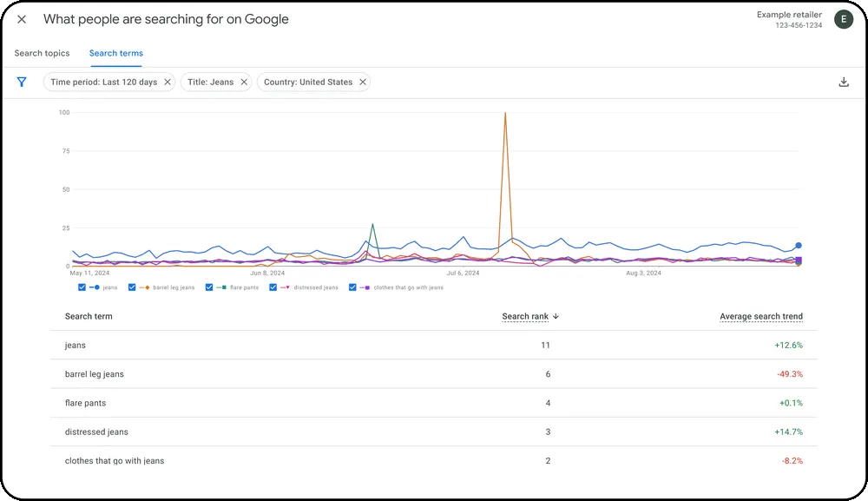Viewport: 868px width, 501px height.
Task: Uncheck the jeans series checkbox
Action: coord(82,287)
